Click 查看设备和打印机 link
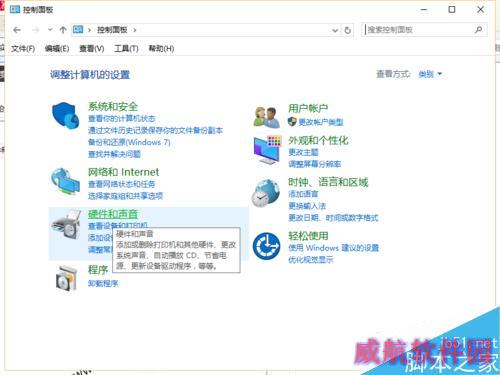Viewport: 500px width, 375px height. 117,226
